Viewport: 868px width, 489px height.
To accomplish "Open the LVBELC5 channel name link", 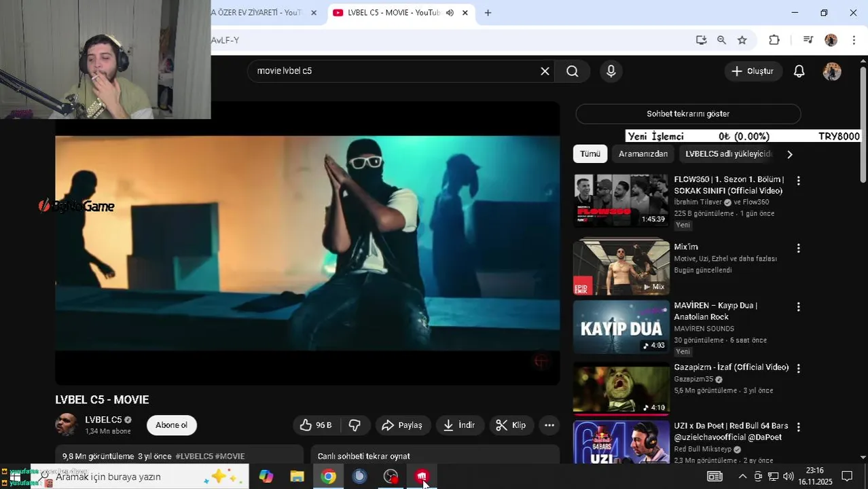I will 103,420.
